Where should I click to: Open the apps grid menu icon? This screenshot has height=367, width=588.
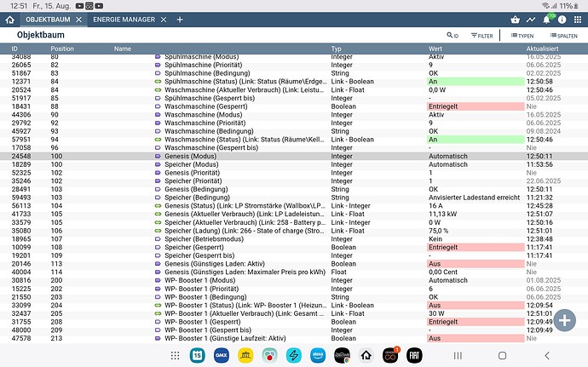click(578, 20)
